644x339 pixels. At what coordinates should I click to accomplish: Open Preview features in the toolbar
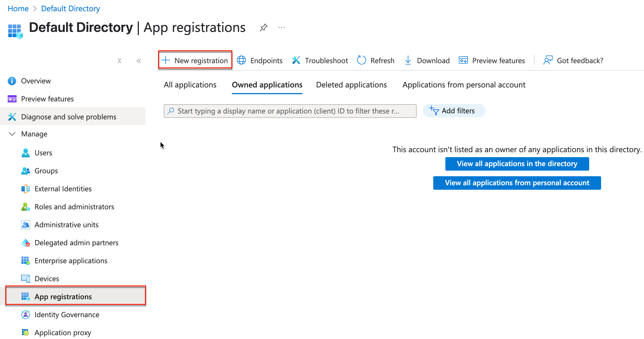(492, 60)
